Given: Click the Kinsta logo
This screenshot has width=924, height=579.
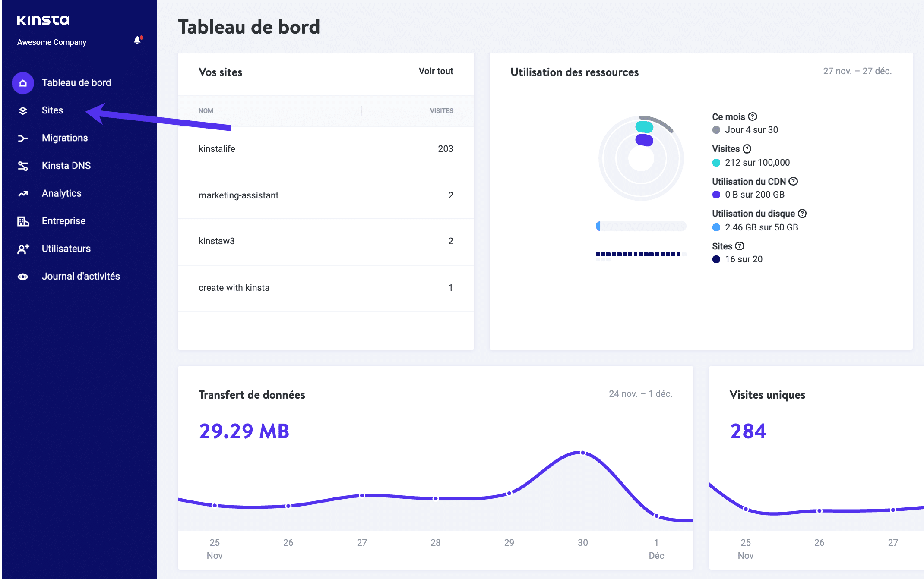Looking at the screenshot, I should coord(43,20).
